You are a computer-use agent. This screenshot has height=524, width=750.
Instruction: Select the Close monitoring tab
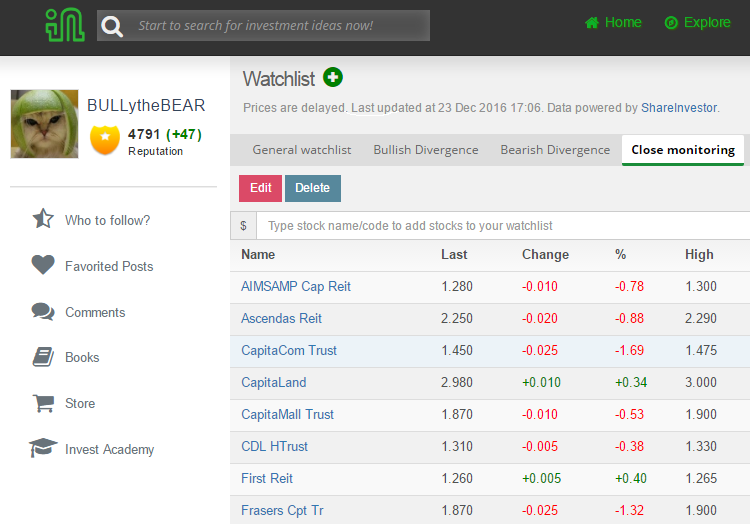point(683,150)
